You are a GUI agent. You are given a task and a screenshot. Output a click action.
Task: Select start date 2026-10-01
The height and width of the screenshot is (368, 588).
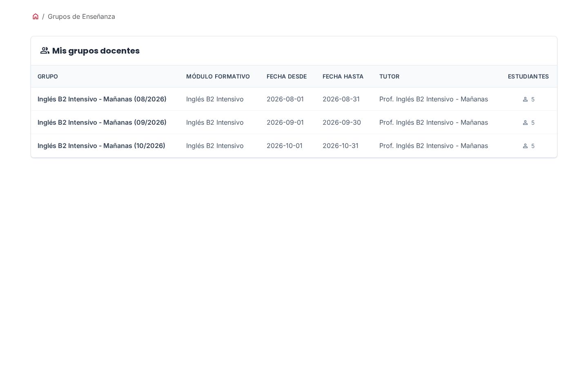[x=285, y=146]
